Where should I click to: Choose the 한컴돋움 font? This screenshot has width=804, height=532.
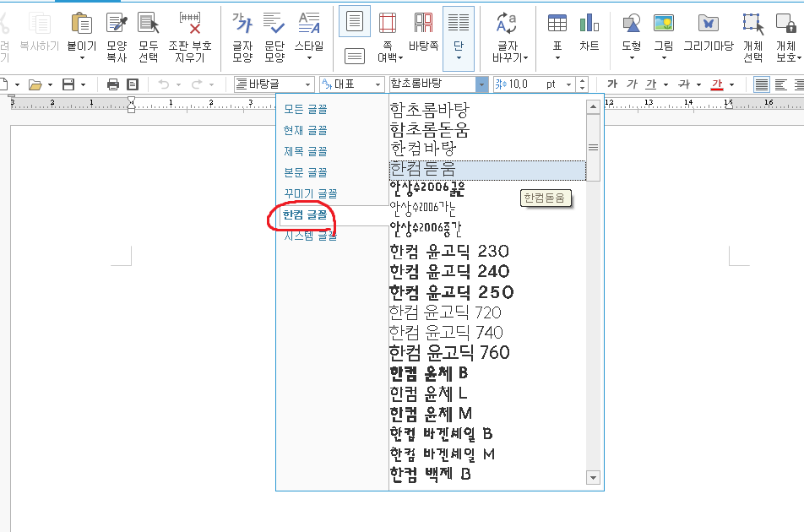click(487, 170)
